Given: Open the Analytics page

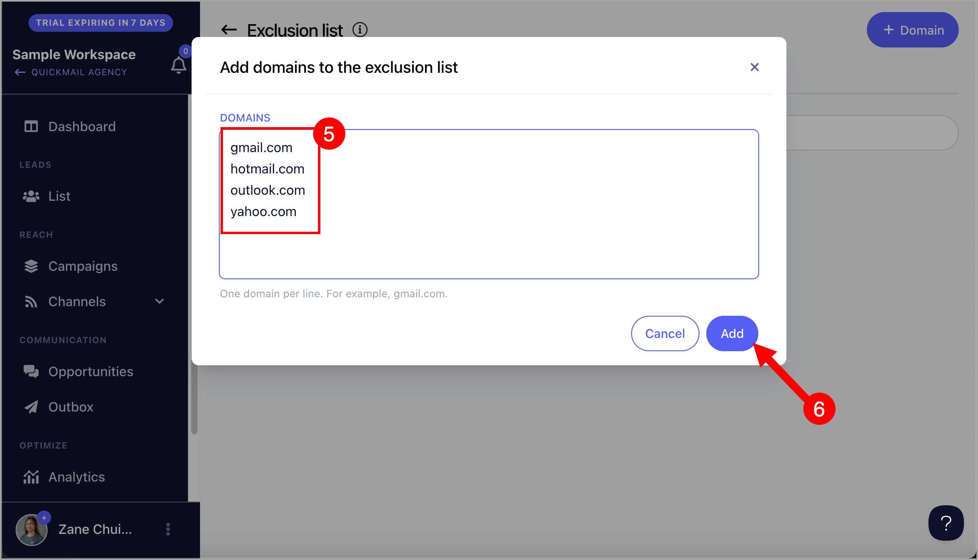Looking at the screenshot, I should [76, 477].
